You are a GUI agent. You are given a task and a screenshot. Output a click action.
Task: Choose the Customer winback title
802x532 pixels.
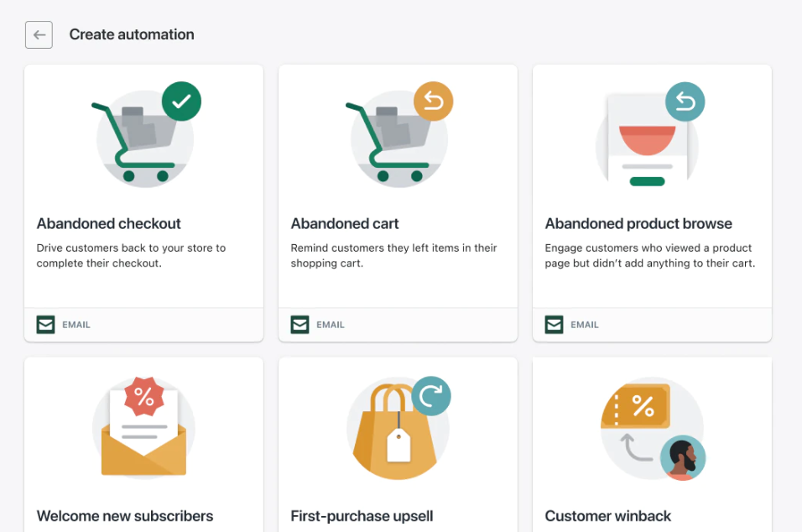[x=608, y=516]
